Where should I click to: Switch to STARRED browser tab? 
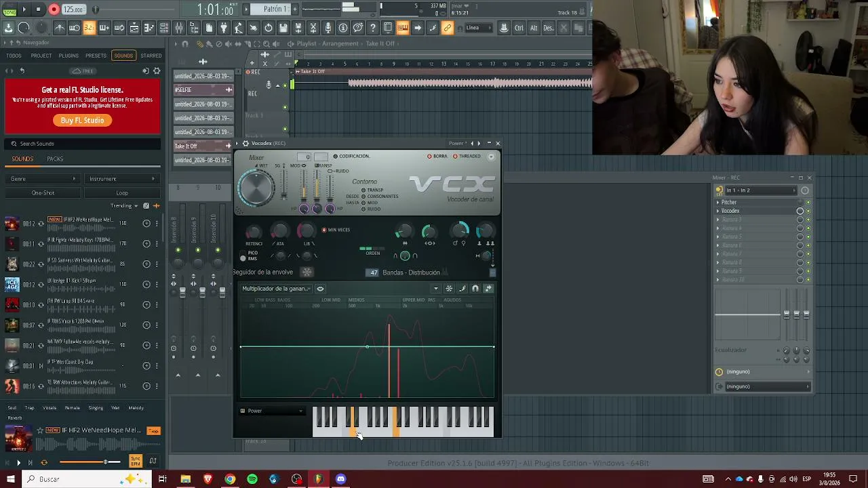pos(151,56)
